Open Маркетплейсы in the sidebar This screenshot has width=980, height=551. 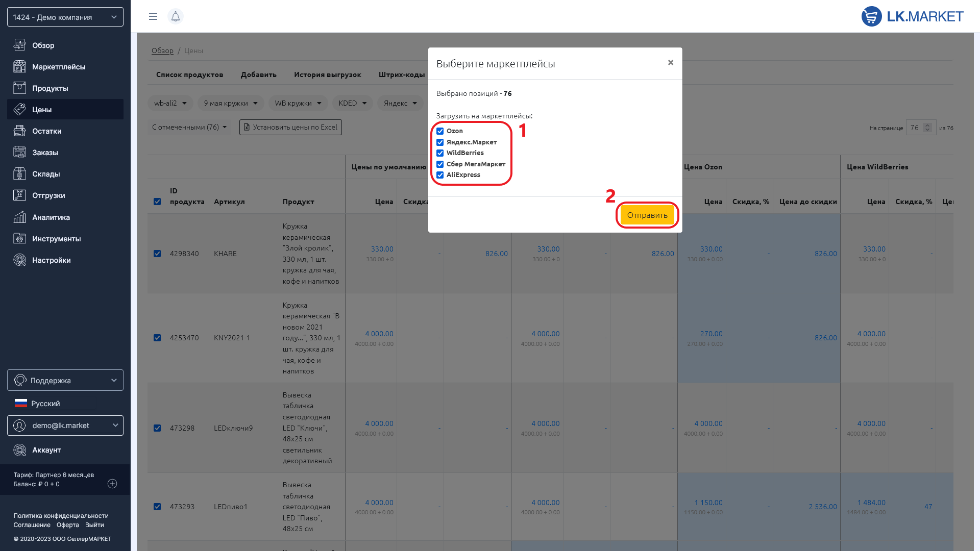[x=65, y=66]
